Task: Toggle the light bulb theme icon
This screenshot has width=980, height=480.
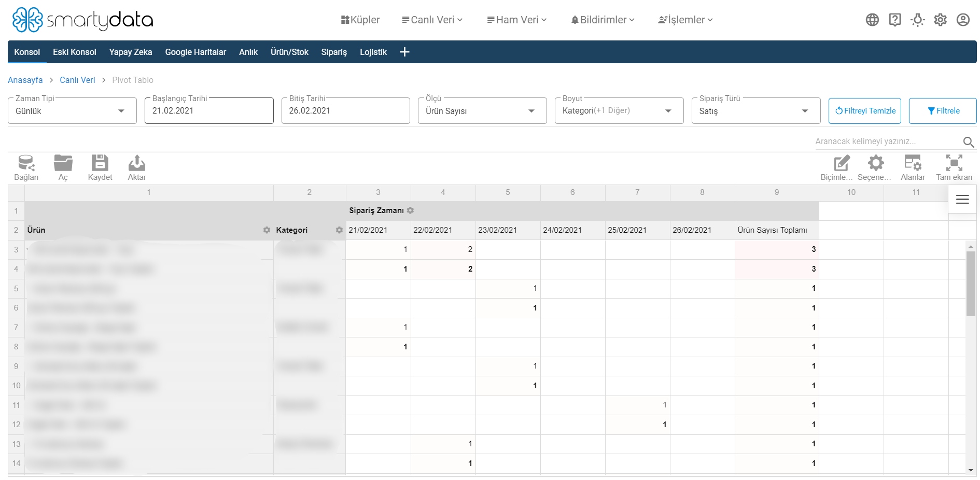Action: pyautogui.click(x=918, y=20)
